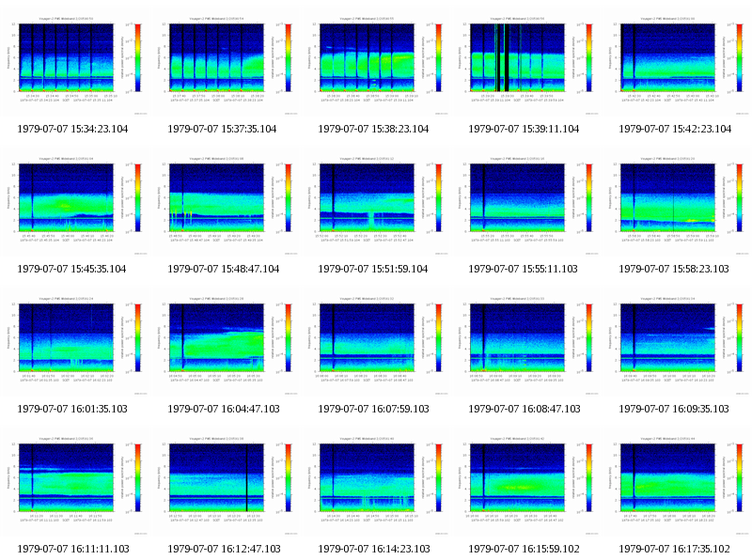Image resolution: width=752 pixels, height=560 pixels.
Task: Click the caption 1979-07-07 15:55:11.103
Action: [x=523, y=269]
